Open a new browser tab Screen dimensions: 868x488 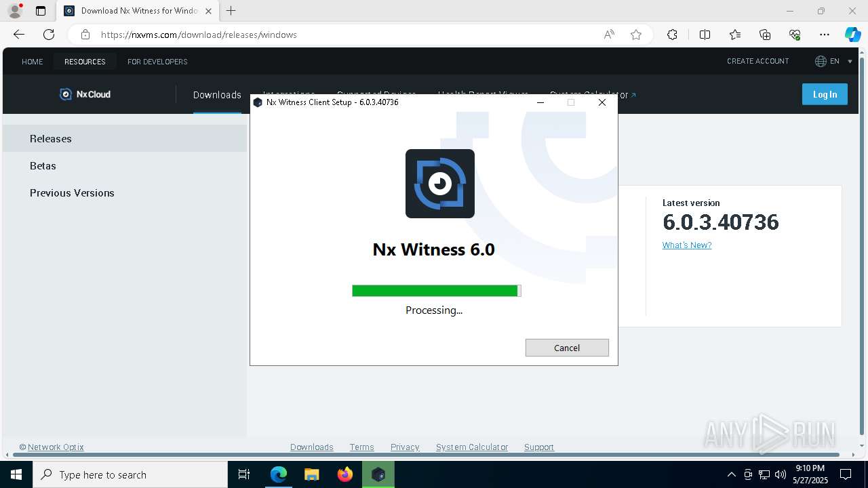[231, 11]
